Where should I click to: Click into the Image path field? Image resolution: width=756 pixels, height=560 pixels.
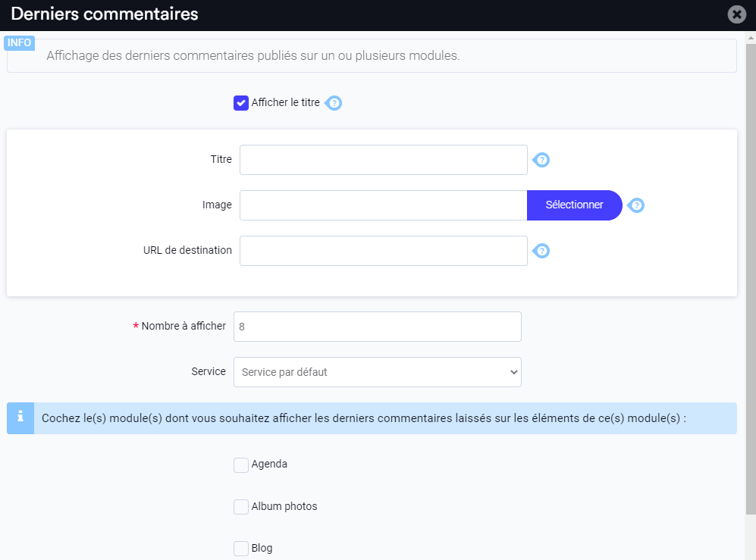pyautogui.click(x=383, y=205)
